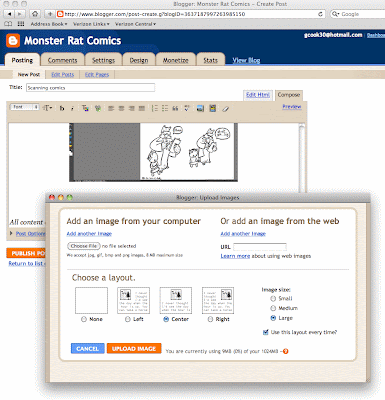385x400 pixels.
Task: Remove formatting with the eraser icon
Action: tap(226, 108)
